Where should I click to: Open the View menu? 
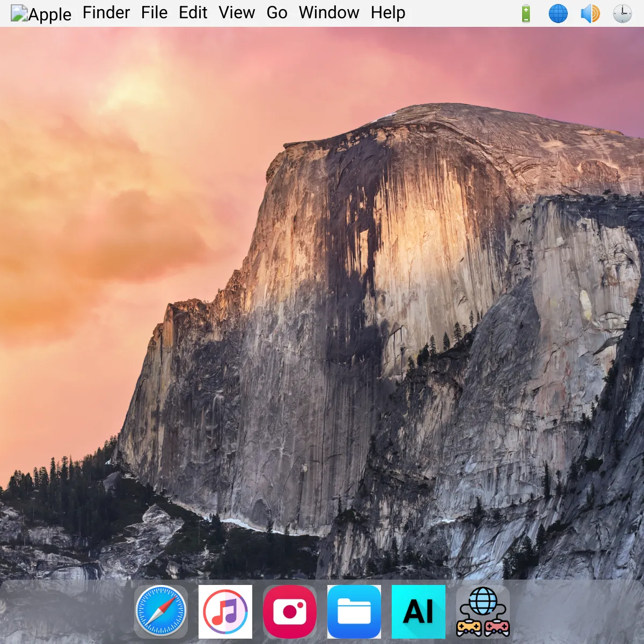tap(237, 13)
